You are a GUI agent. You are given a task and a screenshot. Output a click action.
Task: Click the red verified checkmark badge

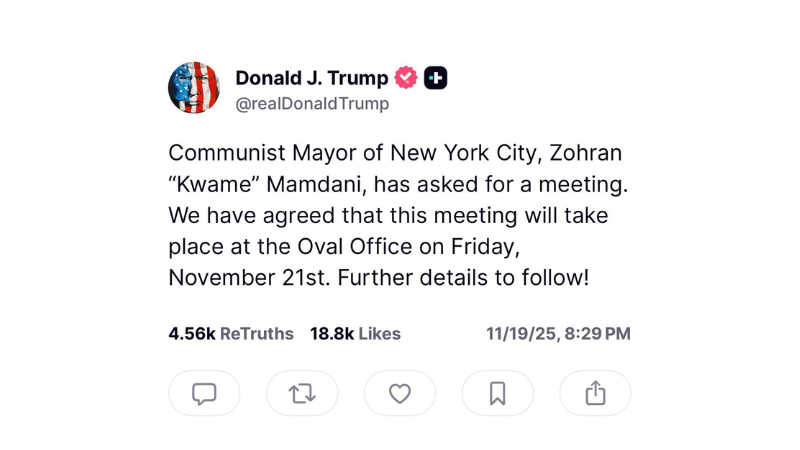[x=406, y=78]
